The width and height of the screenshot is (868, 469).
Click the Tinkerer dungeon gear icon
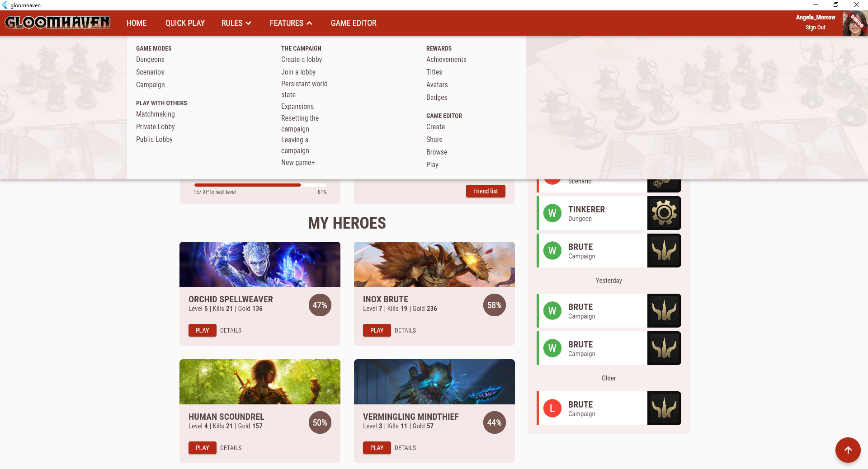point(664,213)
